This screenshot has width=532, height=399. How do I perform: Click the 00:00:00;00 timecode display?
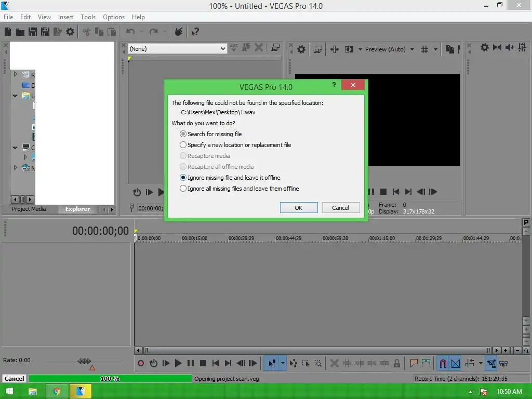(x=100, y=231)
